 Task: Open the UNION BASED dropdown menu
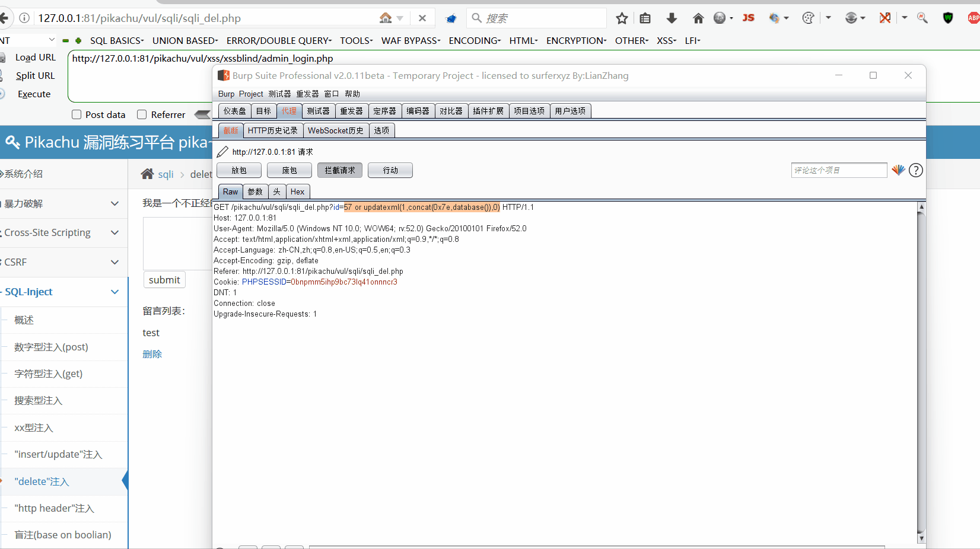pyautogui.click(x=185, y=40)
